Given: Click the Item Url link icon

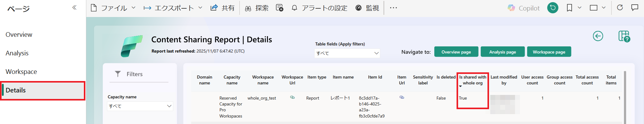Looking at the screenshot, I should click(x=401, y=97).
